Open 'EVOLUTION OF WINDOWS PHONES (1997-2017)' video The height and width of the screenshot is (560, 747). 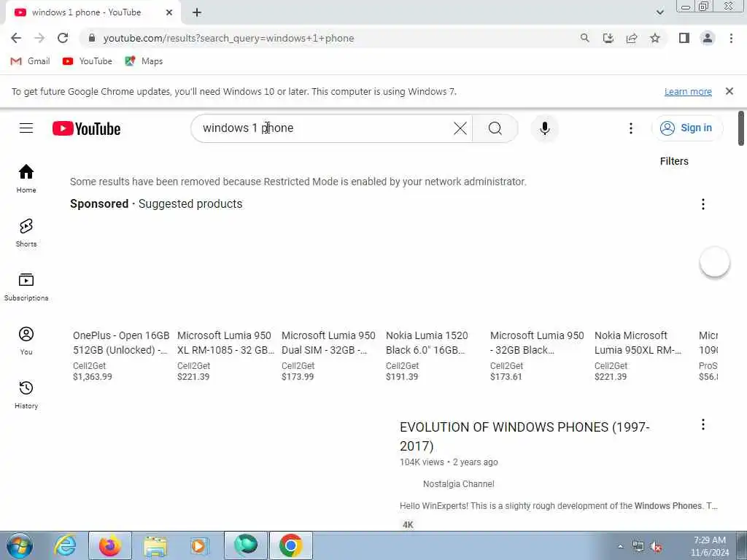point(525,436)
